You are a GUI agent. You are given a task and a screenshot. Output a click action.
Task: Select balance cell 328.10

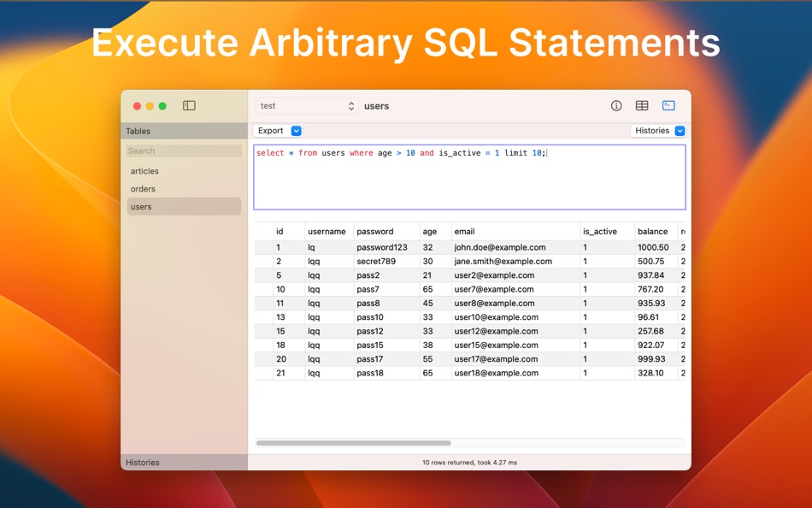(650, 373)
